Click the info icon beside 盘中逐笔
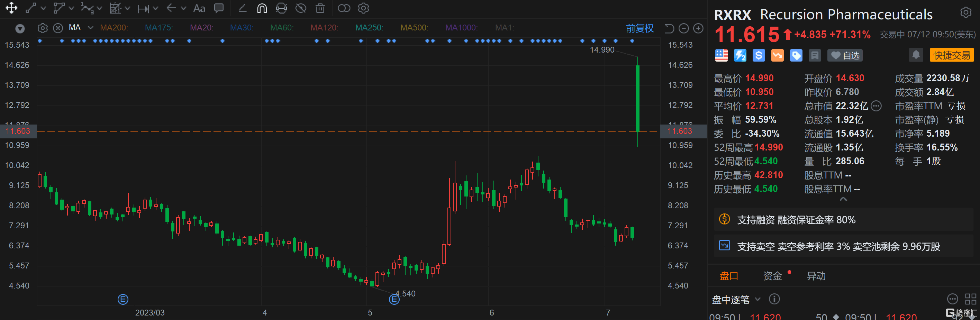Screen dimensions: 980x320 point(774,299)
